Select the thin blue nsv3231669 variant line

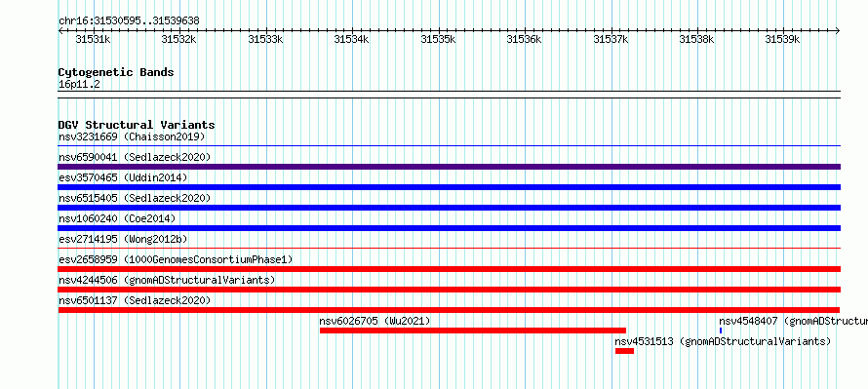click(449, 146)
